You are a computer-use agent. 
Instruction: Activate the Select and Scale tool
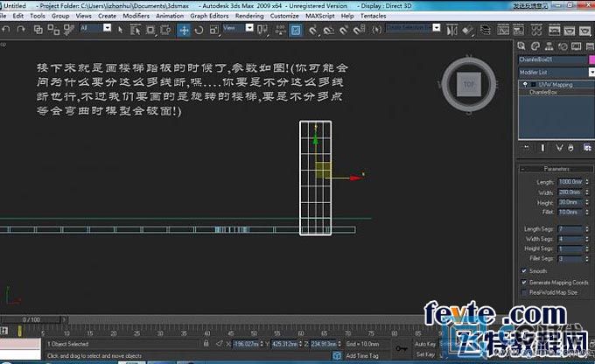[214, 30]
